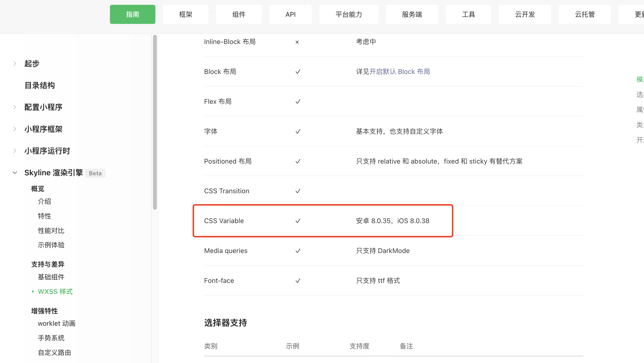Image resolution: width=644 pixels, height=363 pixels.
Task: Open the 目录结构 sidebar page
Action: [x=39, y=86]
